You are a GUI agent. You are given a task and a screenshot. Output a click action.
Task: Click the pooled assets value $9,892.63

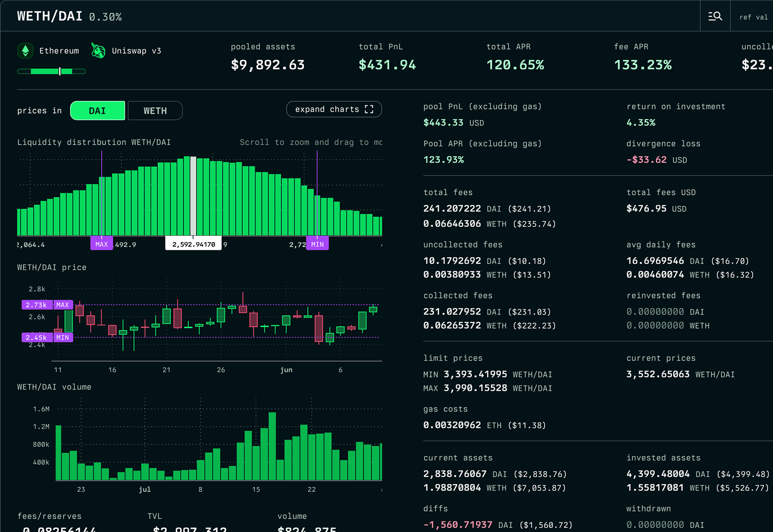click(267, 65)
